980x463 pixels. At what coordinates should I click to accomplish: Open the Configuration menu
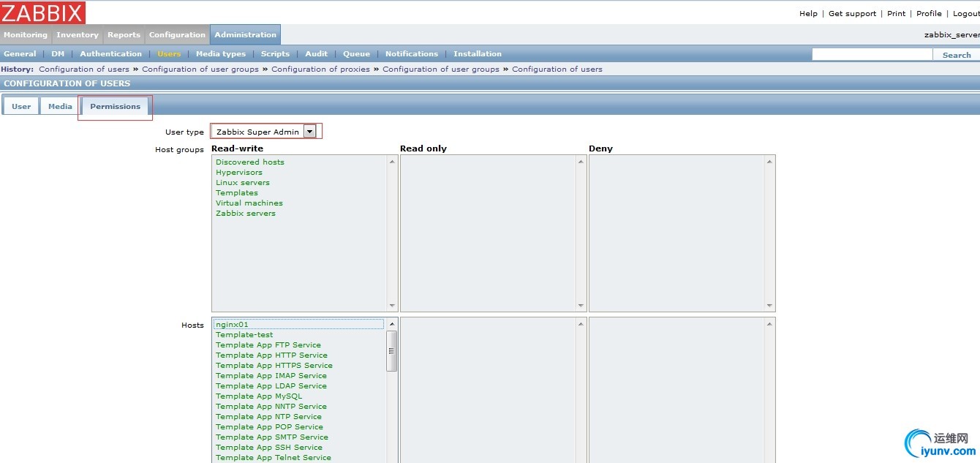coord(178,34)
